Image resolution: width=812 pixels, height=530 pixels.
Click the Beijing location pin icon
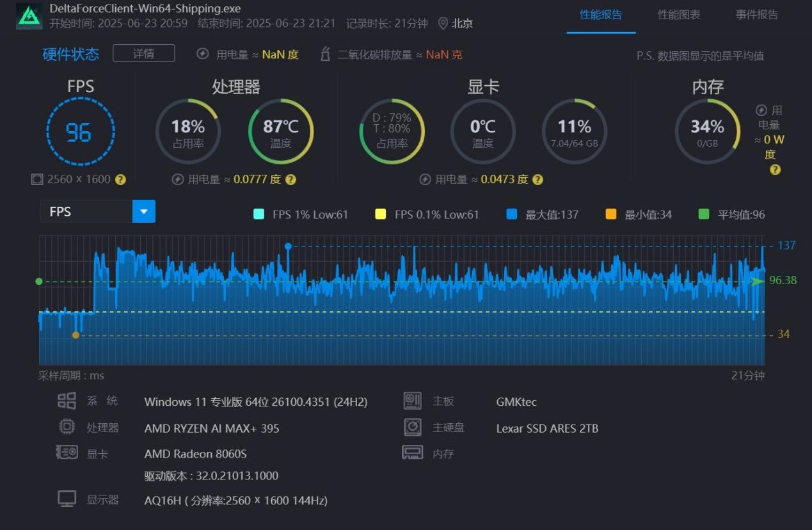[443, 24]
